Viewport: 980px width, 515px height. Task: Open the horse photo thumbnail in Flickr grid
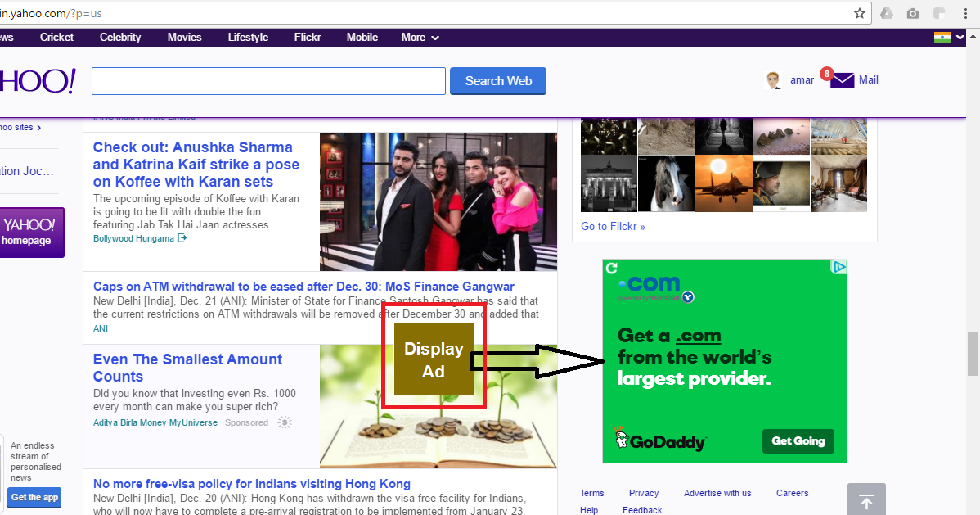click(666, 183)
